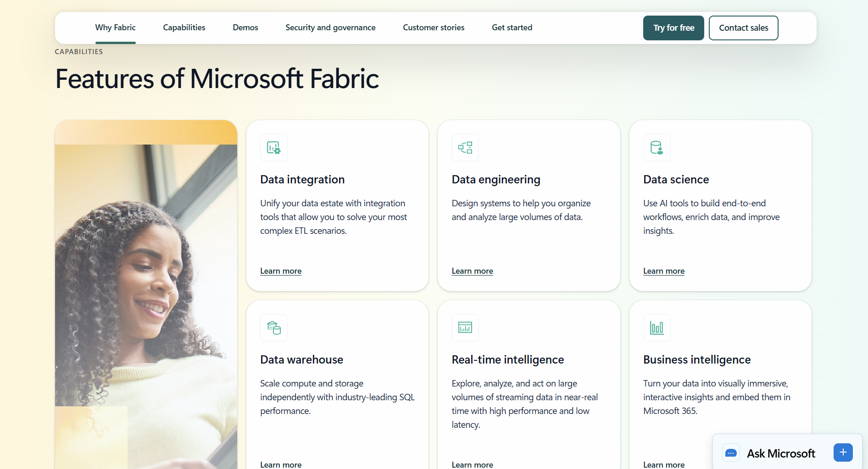This screenshot has width=868, height=469.
Task: Click the Contact sales button
Action: tap(744, 28)
